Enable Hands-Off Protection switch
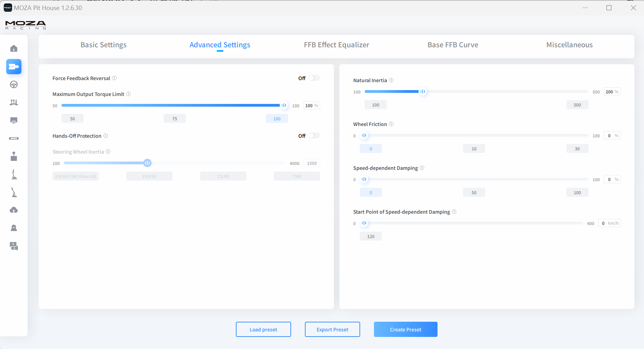 (x=314, y=136)
